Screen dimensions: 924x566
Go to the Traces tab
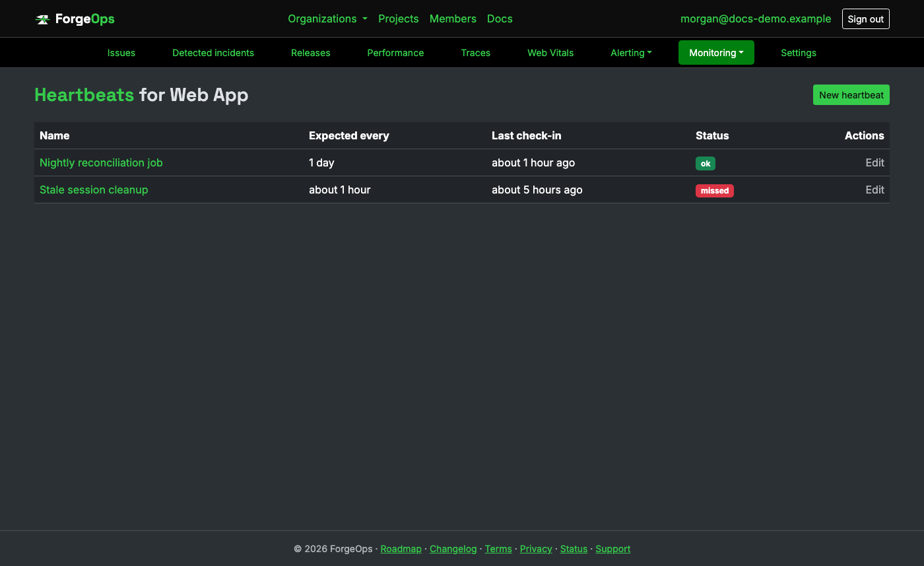476,53
